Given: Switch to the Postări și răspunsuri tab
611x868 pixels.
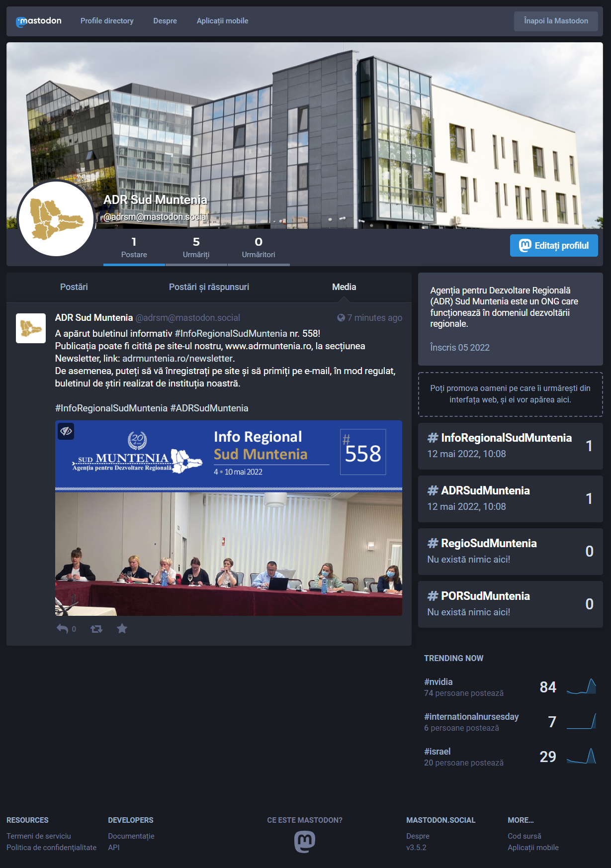Looking at the screenshot, I should pos(209,287).
